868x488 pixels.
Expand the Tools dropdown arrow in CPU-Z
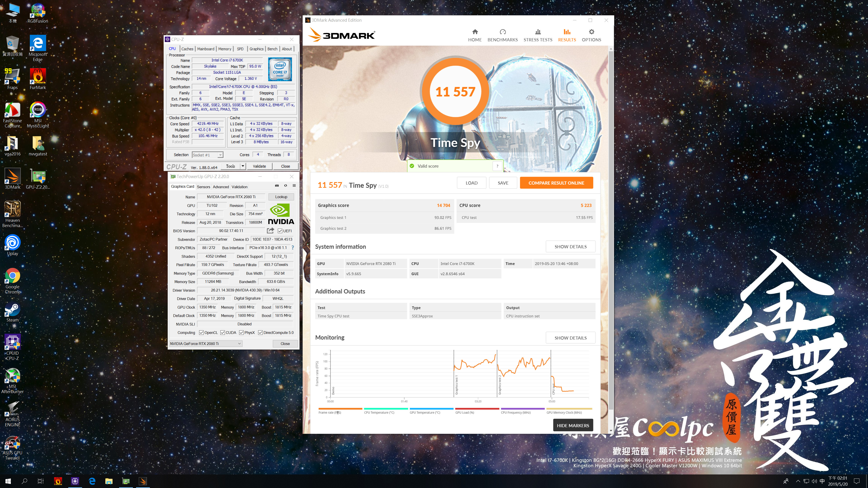click(x=243, y=166)
